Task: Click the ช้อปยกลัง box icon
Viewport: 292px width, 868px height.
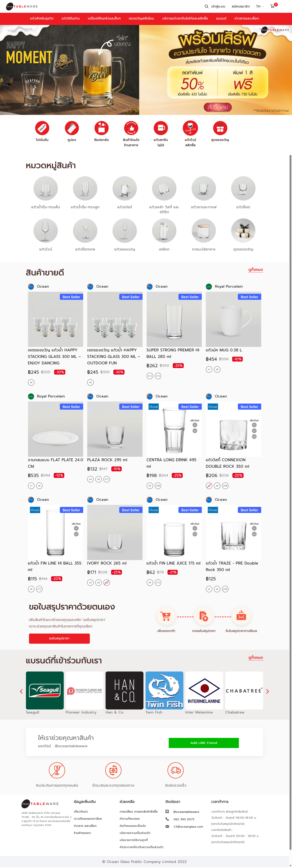Action: click(101, 128)
